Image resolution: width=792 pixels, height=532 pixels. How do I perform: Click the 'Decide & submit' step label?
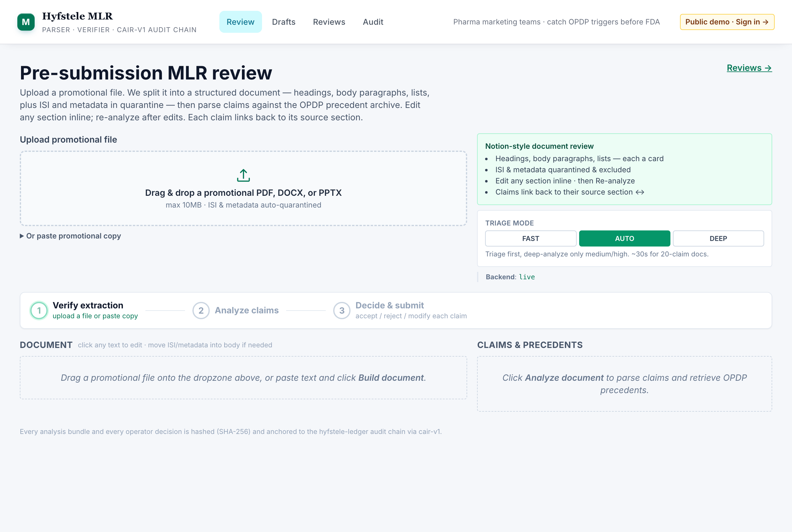coord(390,305)
